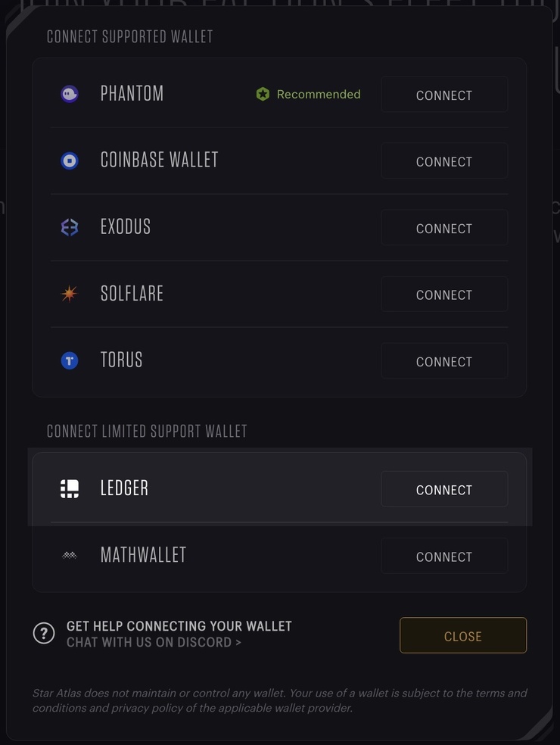This screenshot has height=745, width=560.
Task: Click the Solflare sunburst icon
Action: pos(70,294)
